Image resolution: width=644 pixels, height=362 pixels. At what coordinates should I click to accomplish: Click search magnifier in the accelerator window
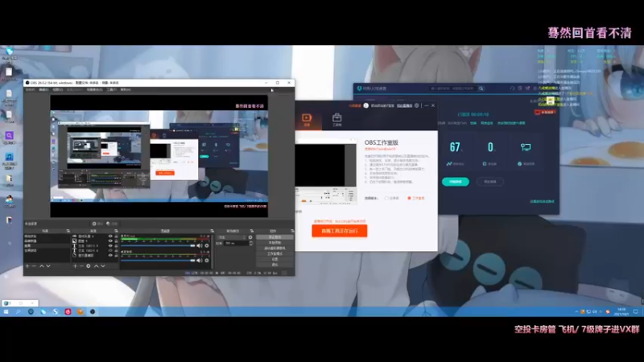[x=481, y=88]
